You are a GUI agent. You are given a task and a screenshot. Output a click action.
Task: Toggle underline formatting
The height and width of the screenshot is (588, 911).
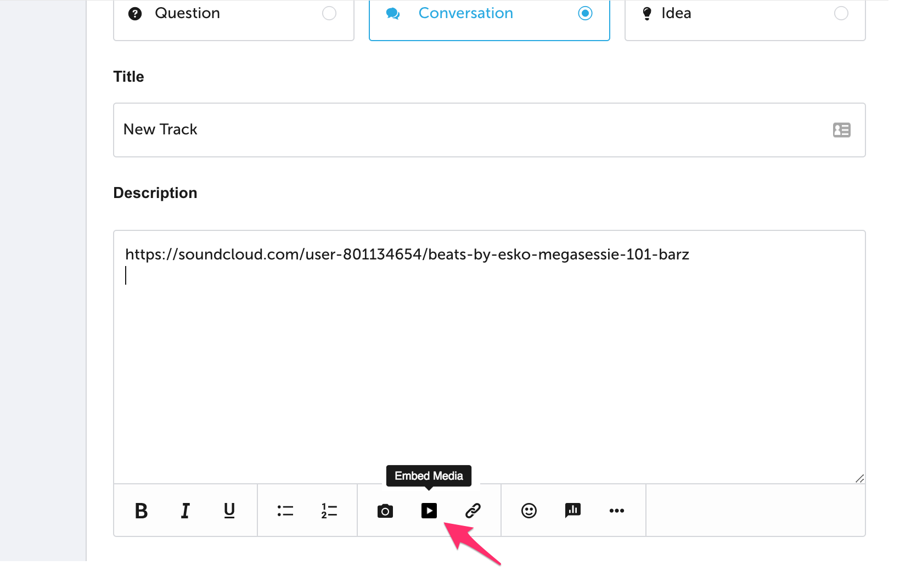tap(229, 511)
